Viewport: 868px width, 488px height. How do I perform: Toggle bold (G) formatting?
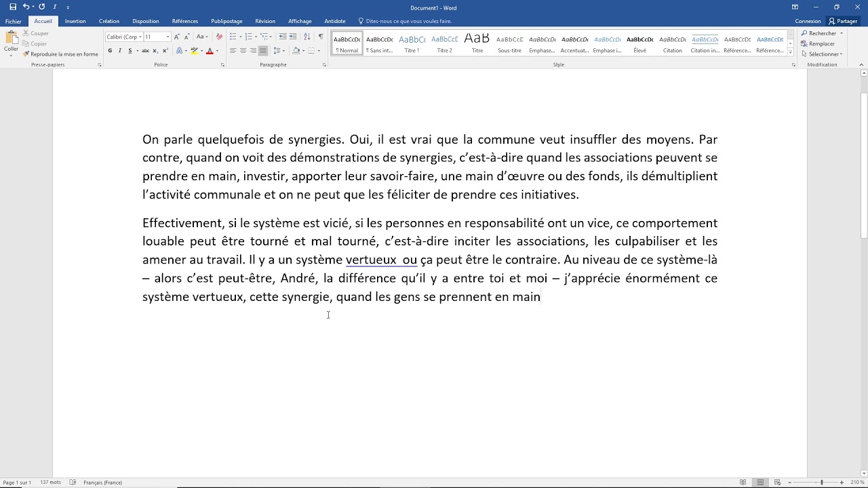click(x=110, y=51)
